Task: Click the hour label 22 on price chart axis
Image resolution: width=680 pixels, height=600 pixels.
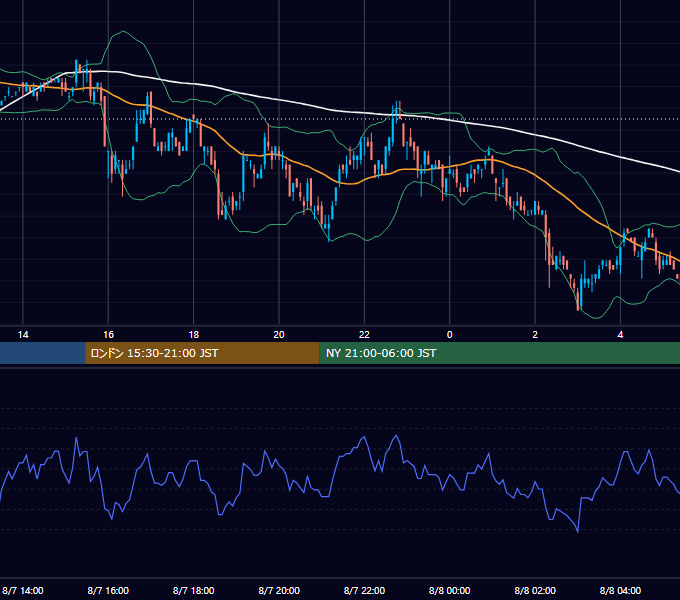Action: pyautogui.click(x=364, y=334)
